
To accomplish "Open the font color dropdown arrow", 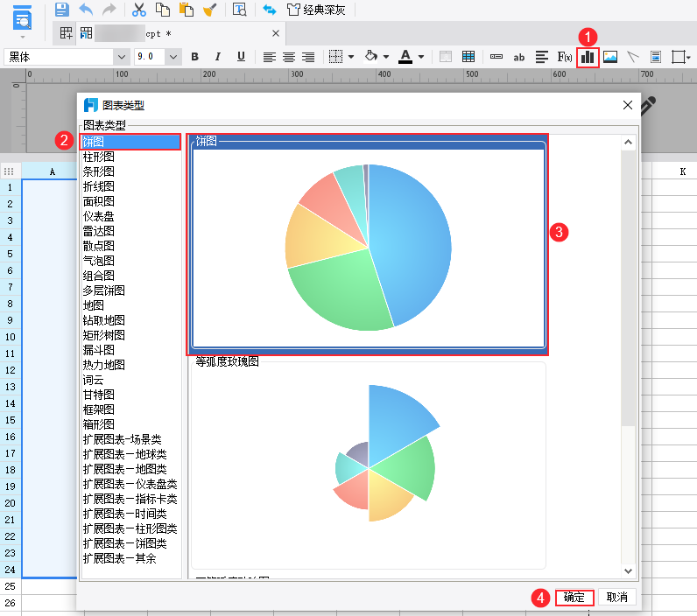I will click(x=421, y=57).
